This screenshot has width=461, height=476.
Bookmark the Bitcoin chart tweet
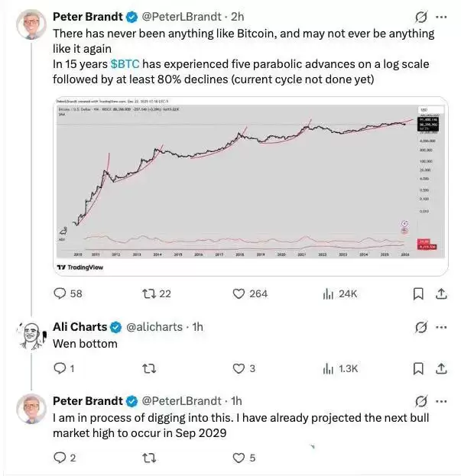(x=418, y=293)
